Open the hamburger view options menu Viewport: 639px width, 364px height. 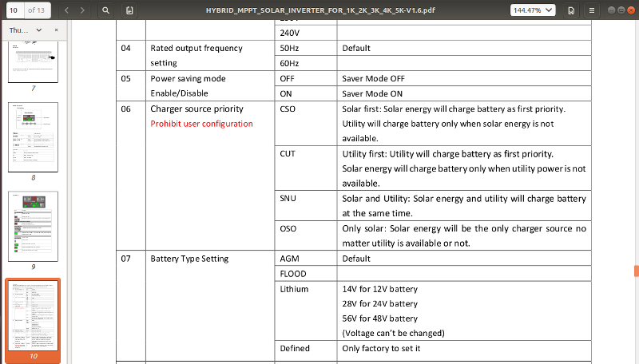coord(591,10)
